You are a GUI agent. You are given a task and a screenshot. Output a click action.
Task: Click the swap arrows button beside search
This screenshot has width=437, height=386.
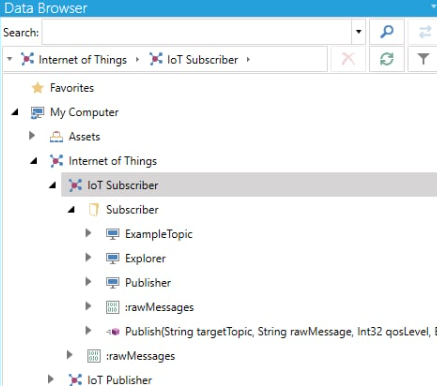pos(425,32)
